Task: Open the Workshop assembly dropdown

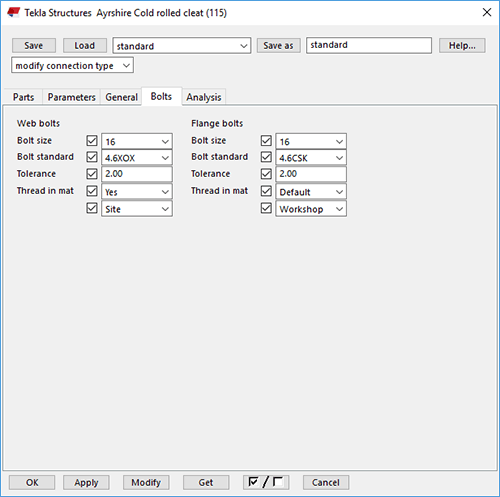Action: pos(311,209)
